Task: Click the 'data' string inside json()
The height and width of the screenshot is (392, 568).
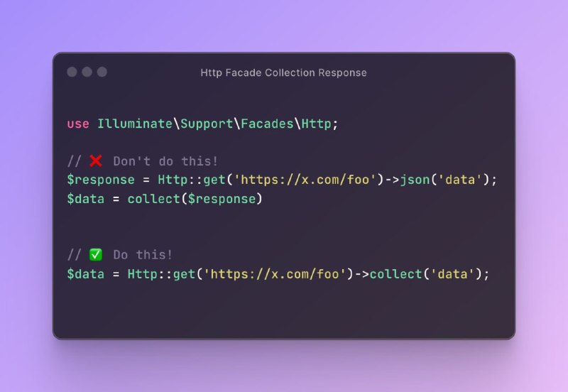Action: click(x=460, y=180)
